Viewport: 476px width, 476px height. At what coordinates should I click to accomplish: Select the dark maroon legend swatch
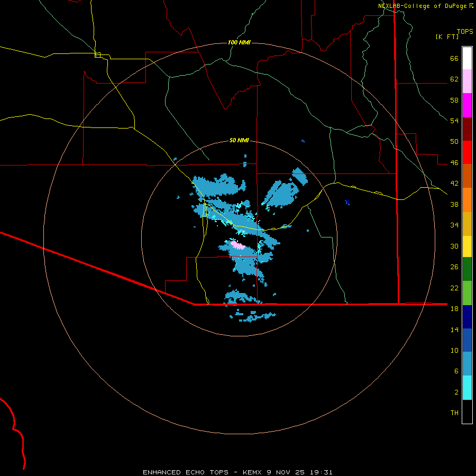point(467,129)
